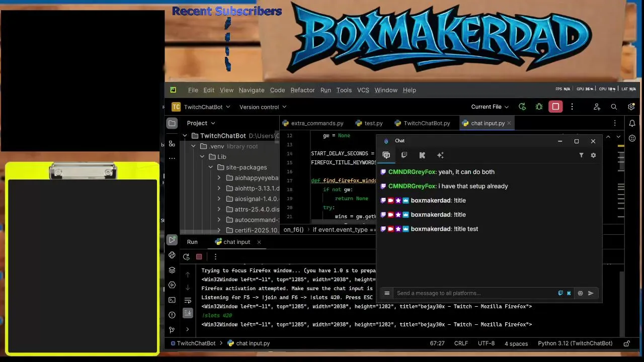The image size is (644, 362).
Task: Stop process in Run panel toolbar
Action: pyautogui.click(x=199, y=256)
